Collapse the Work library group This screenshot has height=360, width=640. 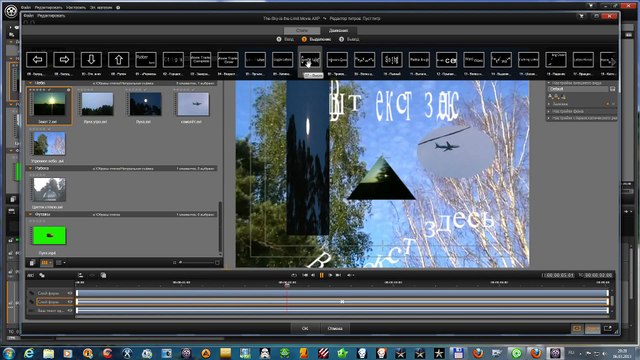pos(30,168)
